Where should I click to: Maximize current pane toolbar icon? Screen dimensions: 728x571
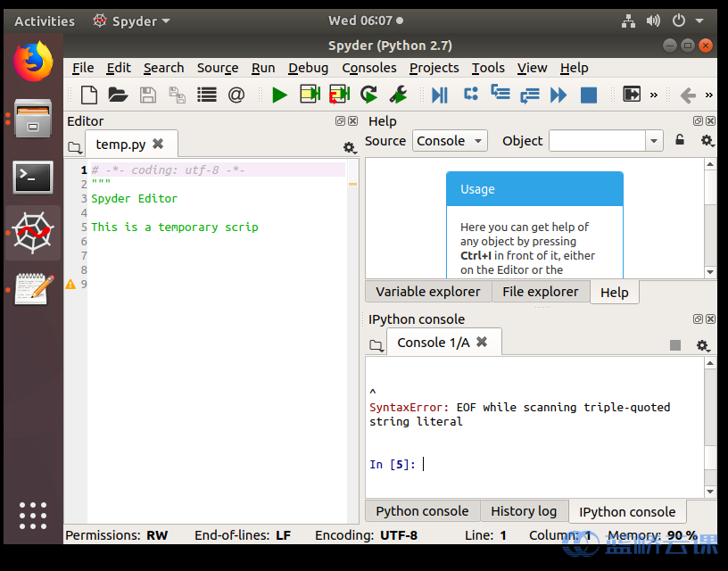click(x=632, y=95)
